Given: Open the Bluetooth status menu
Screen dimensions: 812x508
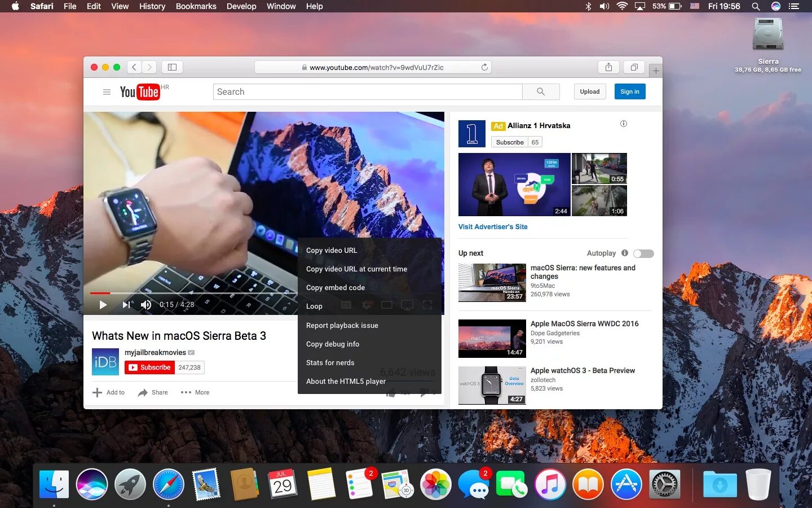Looking at the screenshot, I should tap(588, 6).
